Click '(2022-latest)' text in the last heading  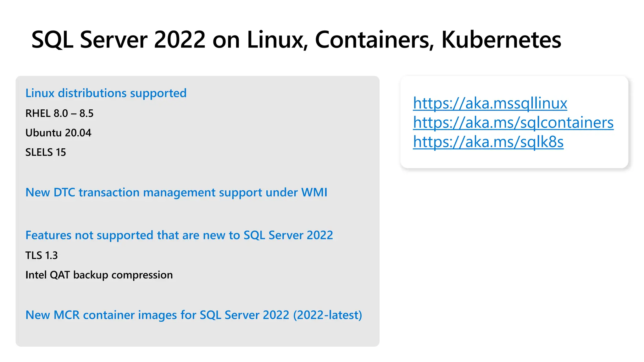327,315
